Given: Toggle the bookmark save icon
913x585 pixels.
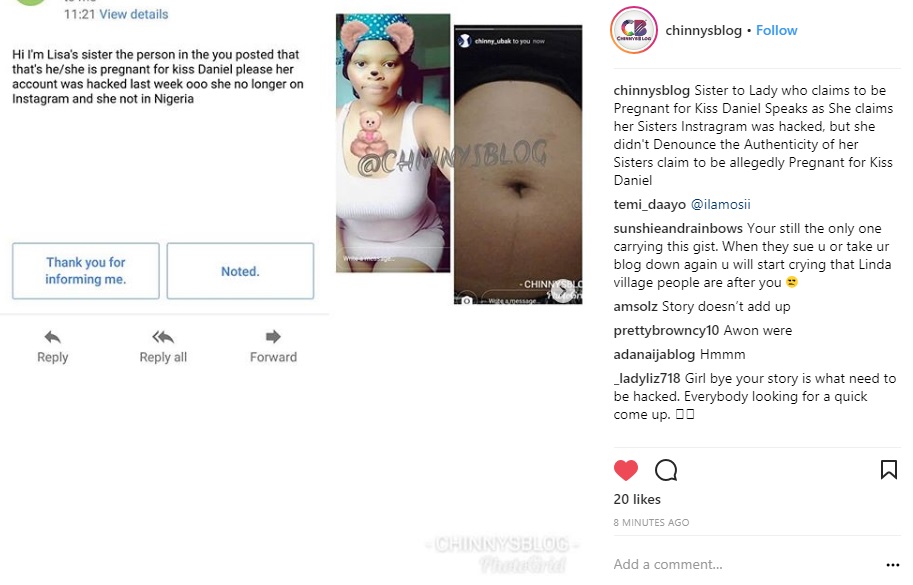Looking at the screenshot, I should 889,470.
